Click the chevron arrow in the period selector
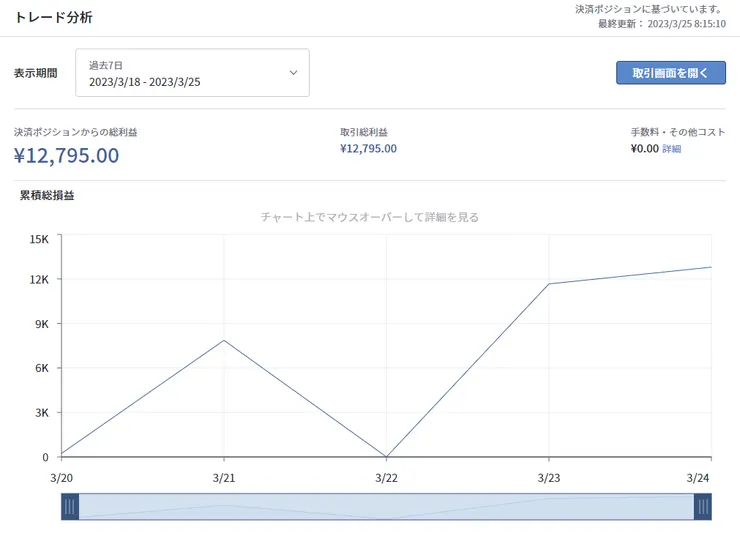This screenshot has height=534, width=740. click(294, 73)
